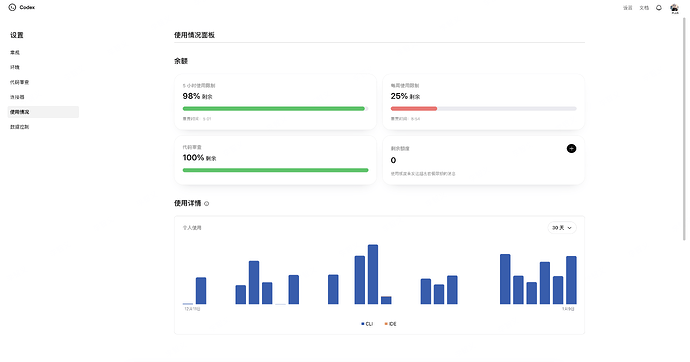Screen dimensions: 690x362
Task: Click the 0 remaining credit value
Action: (x=393, y=161)
